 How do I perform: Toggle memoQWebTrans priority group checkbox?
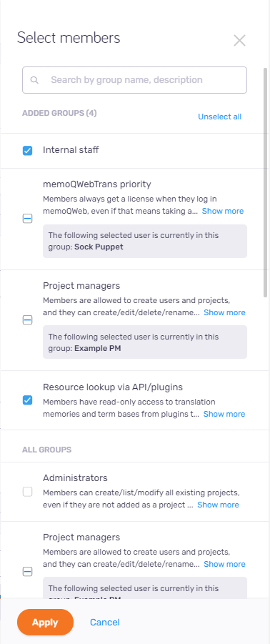27,219
